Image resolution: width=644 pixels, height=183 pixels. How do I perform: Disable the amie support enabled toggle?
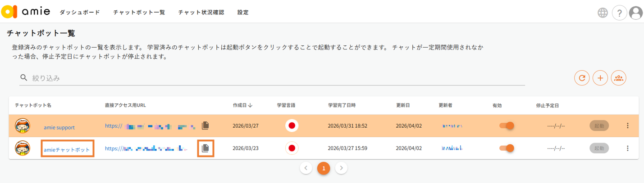pyautogui.click(x=507, y=125)
